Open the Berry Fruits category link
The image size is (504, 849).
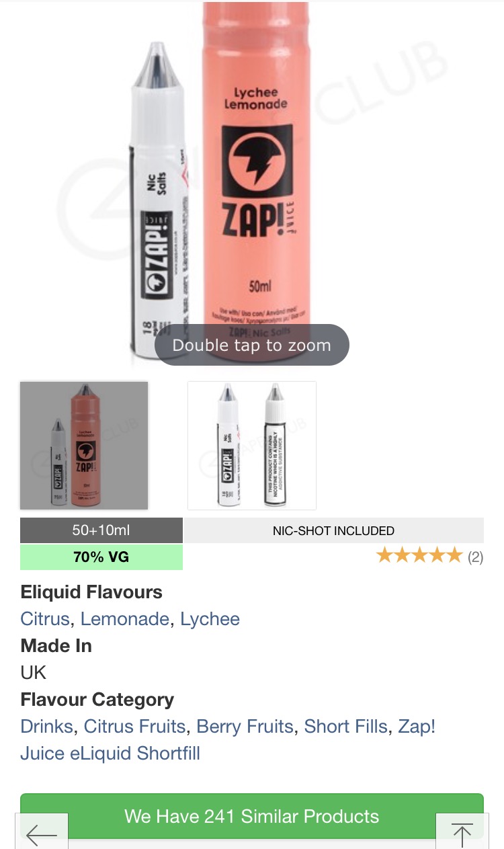pos(245,726)
